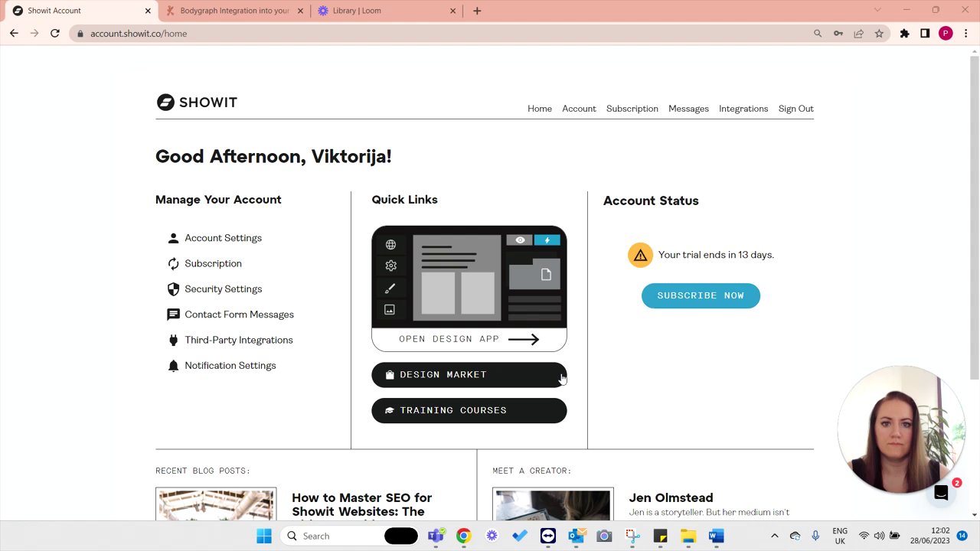
Task: Open the tab search chevron
Action: pos(877,10)
